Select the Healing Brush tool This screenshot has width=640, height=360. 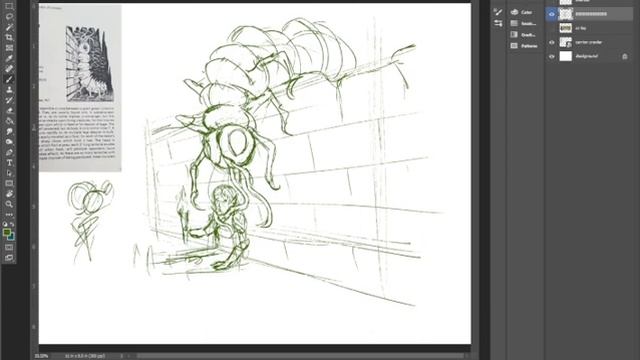tap(9, 69)
